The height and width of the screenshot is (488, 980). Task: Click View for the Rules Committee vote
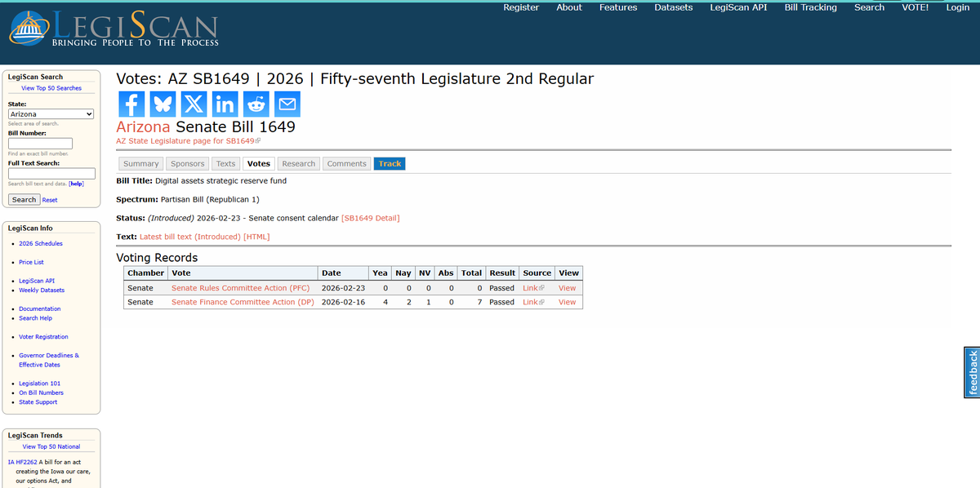567,288
